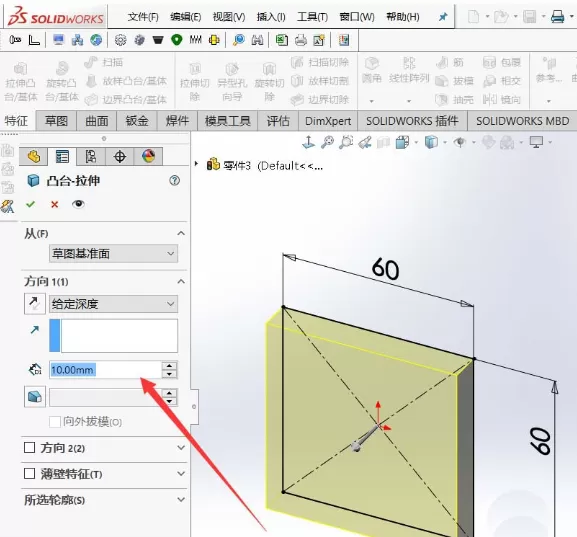Image resolution: width=577 pixels, height=537 pixels.
Task: Collapse the 方向 1 section
Action: coord(181,282)
